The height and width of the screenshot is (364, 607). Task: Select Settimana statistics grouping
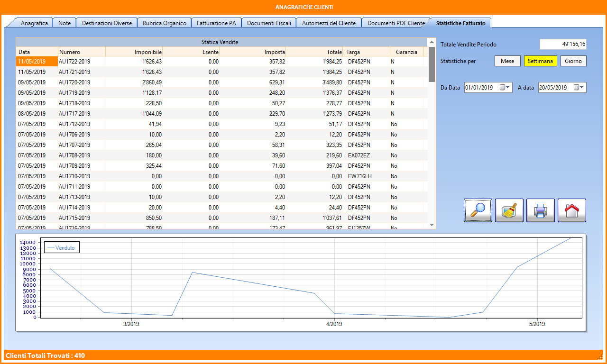pyautogui.click(x=541, y=61)
